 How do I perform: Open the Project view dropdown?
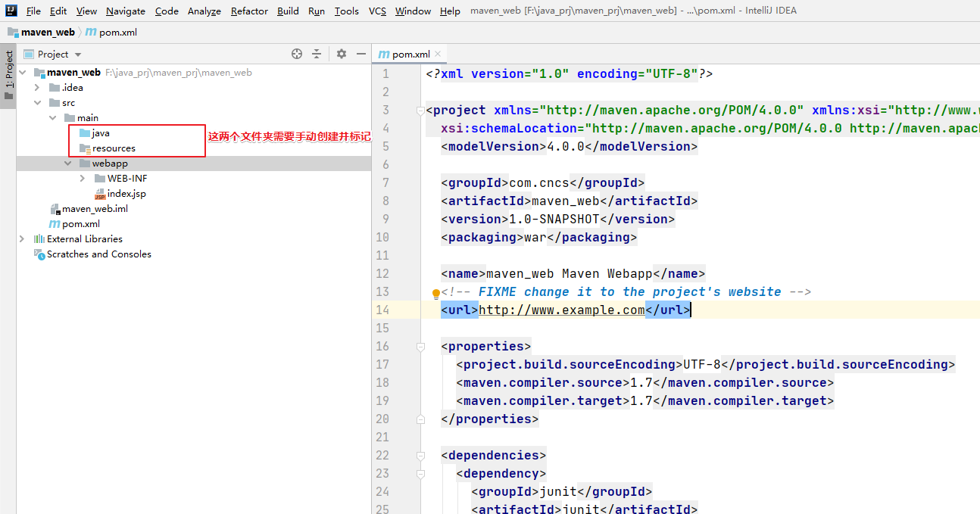(x=78, y=55)
